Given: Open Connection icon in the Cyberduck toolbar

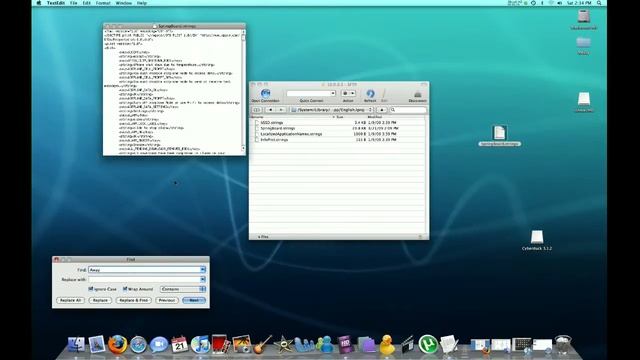Looking at the screenshot, I should pos(265,93).
